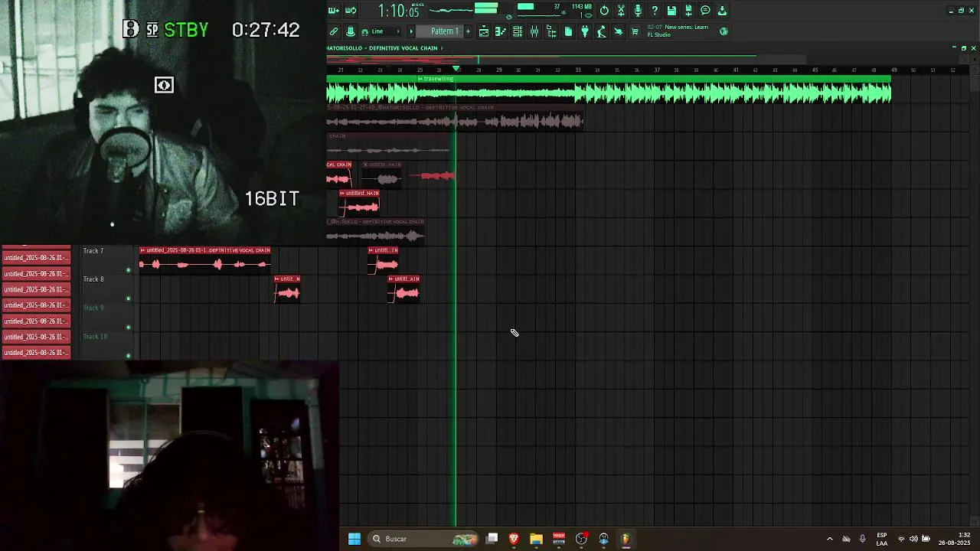The height and width of the screenshot is (551, 980).
Task: Click the scissors audio editor icon
Action: point(621,11)
